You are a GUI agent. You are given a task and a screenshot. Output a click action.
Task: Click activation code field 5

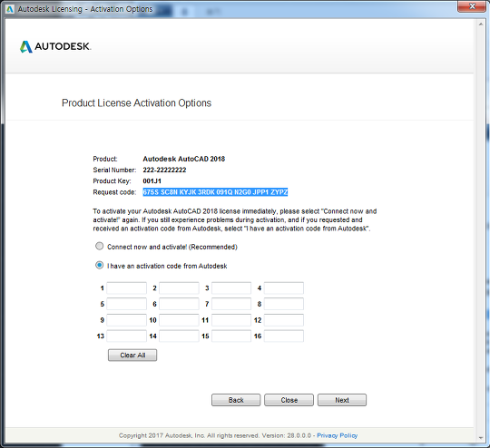[126, 304]
